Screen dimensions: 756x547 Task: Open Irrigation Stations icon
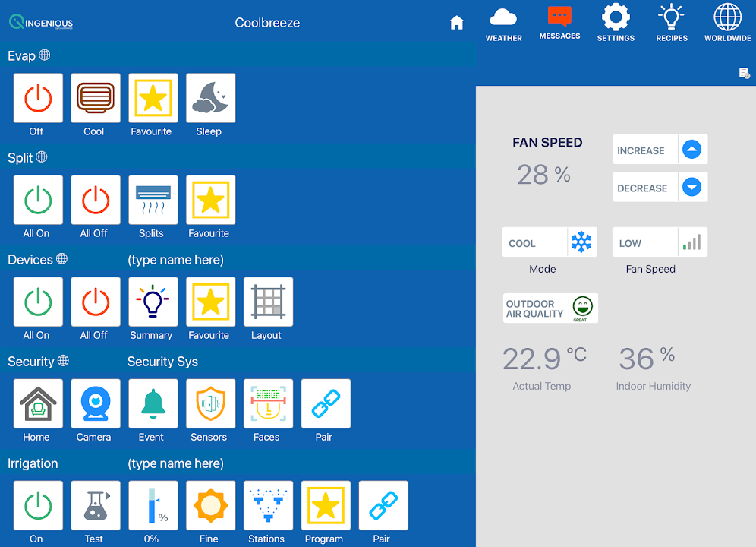(x=268, y=505)
